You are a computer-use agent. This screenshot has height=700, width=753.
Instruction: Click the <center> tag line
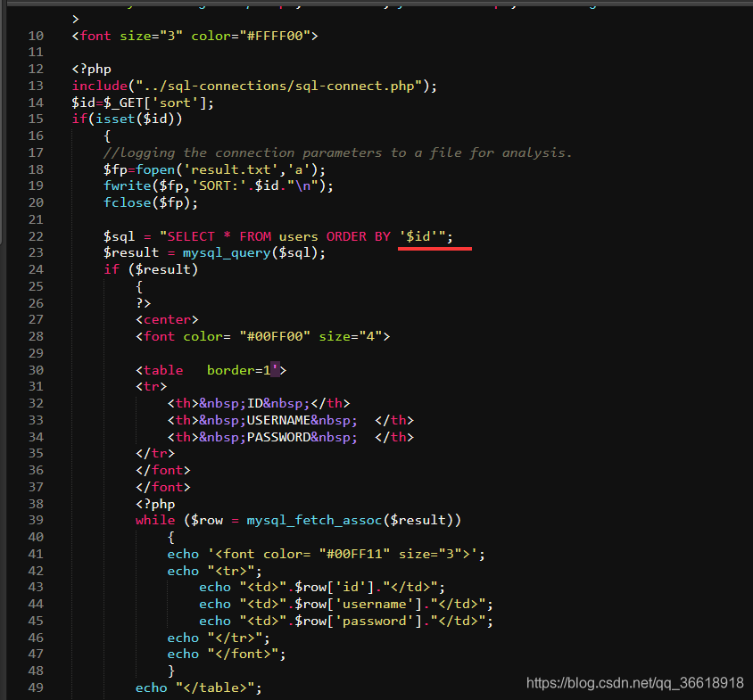click(x=167, y=320)
